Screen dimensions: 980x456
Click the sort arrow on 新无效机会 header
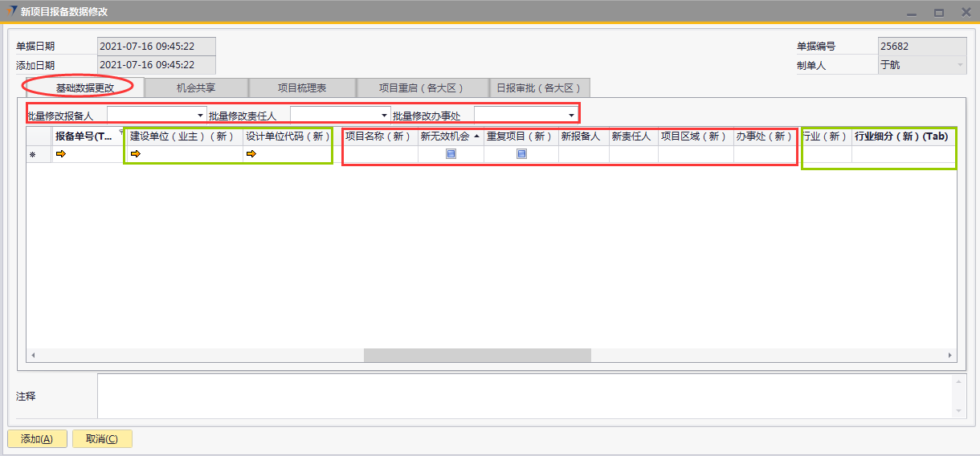point(476,136)
